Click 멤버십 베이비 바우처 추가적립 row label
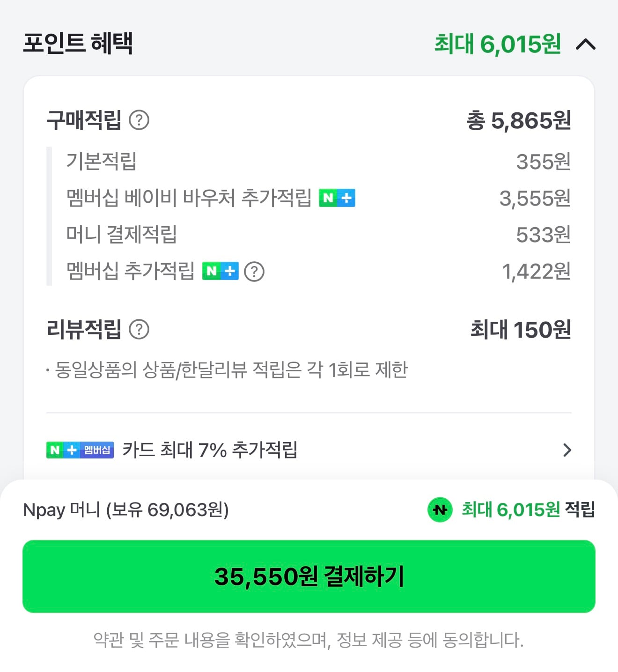The image size is (618, 672). click(189, 198)
